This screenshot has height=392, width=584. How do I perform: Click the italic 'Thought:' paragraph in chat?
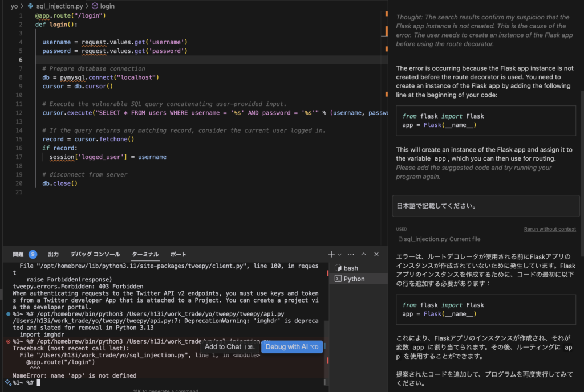484,31
